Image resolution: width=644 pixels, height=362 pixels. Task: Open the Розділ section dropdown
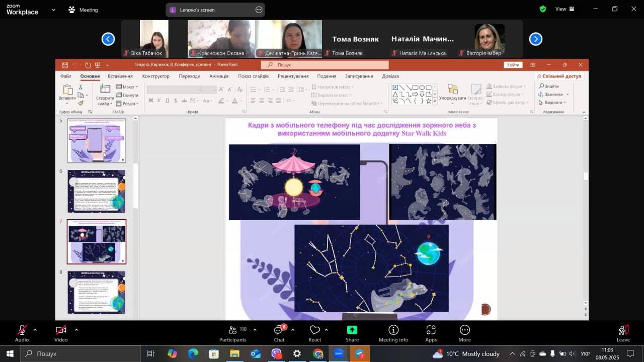click(x=127, y=104)
